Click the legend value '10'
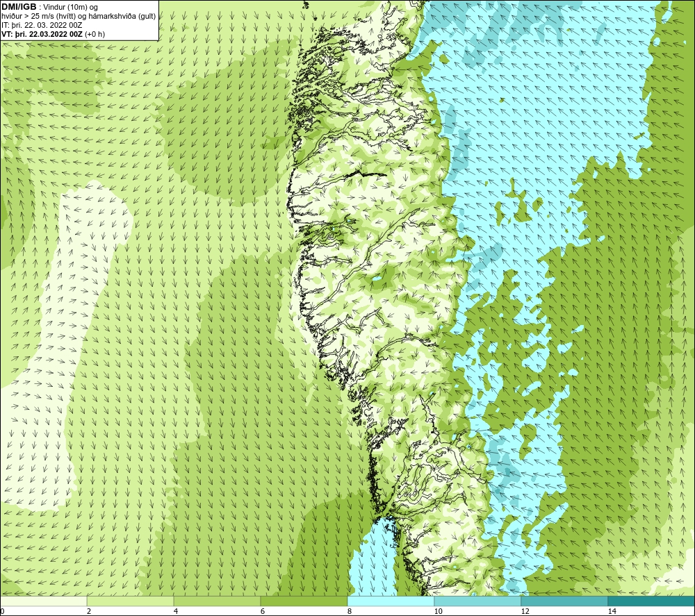695x616 pixels. point(439,611)
